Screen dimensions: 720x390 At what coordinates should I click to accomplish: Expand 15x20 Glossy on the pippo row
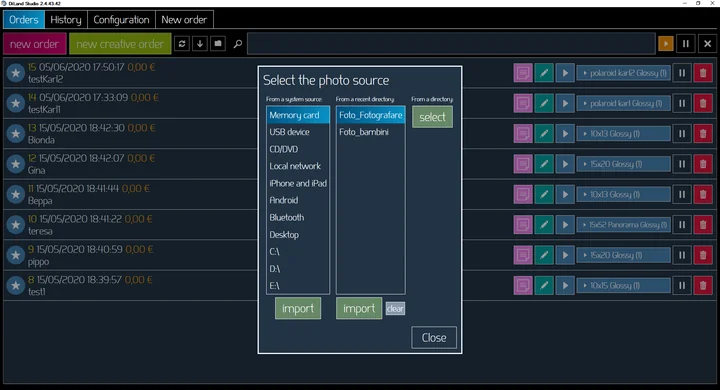[x=624, y=255]
